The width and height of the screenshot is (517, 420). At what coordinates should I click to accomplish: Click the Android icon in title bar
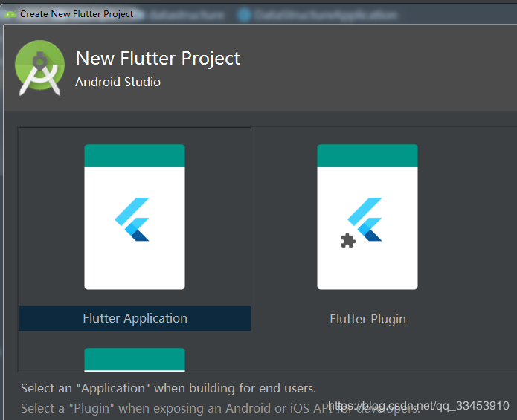(x=10, y=14)
